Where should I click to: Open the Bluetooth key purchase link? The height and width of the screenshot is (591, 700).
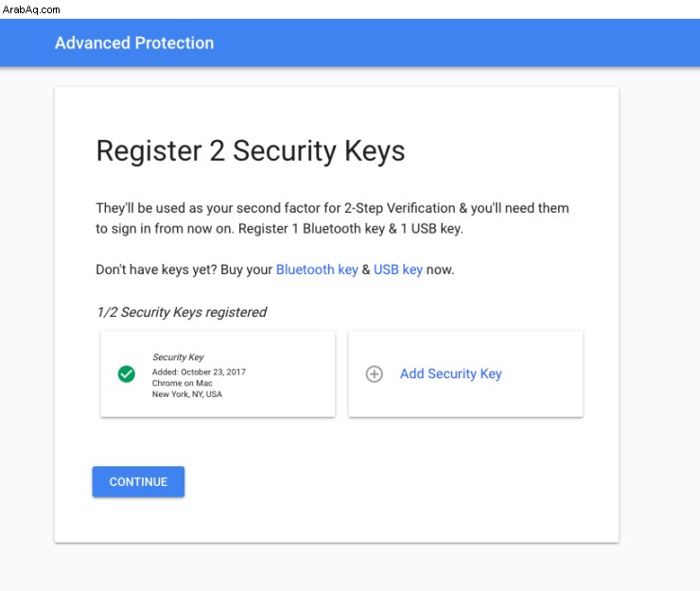pos(317,269)
